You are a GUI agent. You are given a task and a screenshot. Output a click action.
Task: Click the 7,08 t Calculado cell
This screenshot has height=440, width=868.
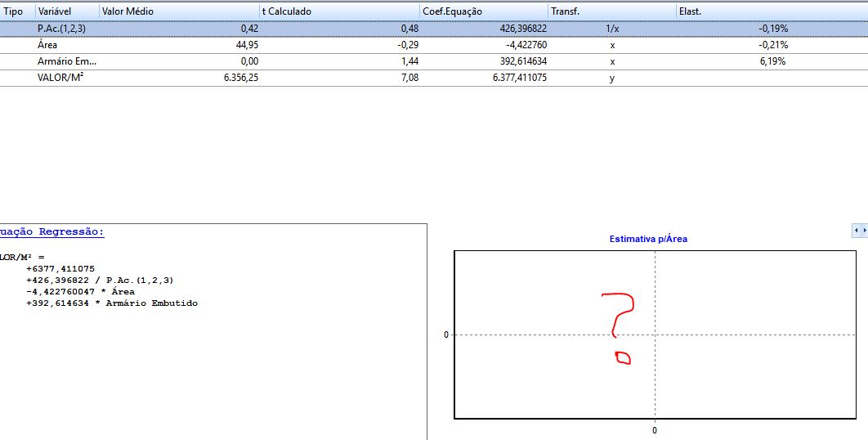point(409,79)
